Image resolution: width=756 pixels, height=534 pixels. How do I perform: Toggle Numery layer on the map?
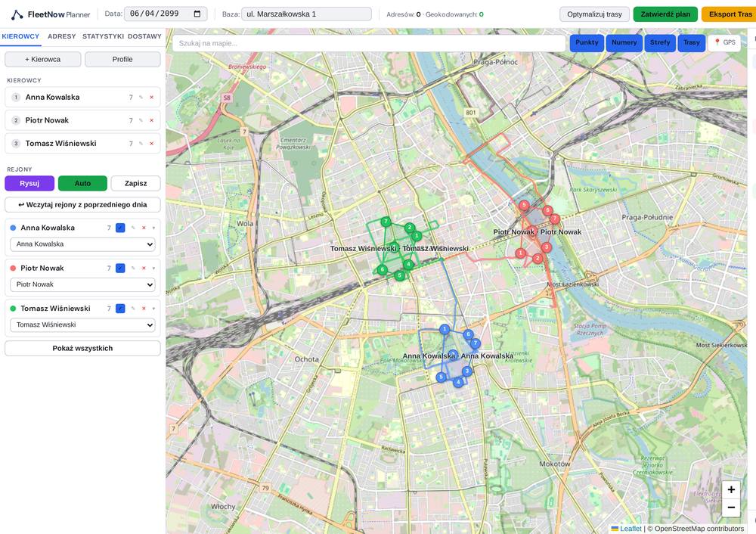tap(624, 42)
